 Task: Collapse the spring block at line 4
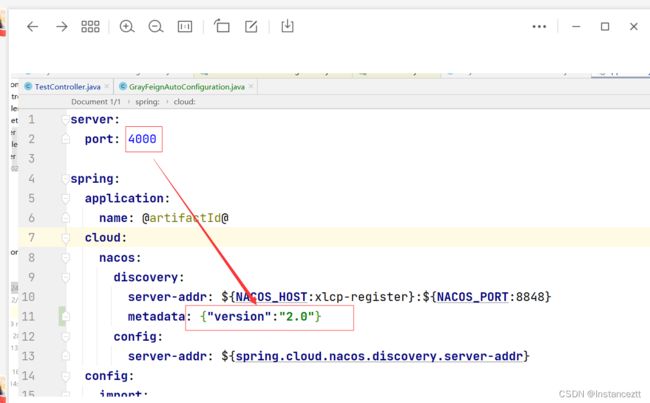click(65, 179)
